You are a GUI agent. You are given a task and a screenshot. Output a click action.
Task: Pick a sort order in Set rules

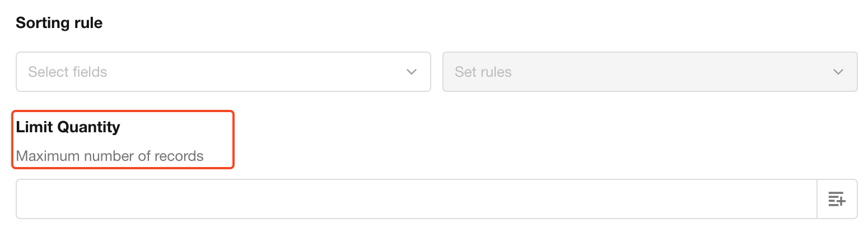coord(650,72)
